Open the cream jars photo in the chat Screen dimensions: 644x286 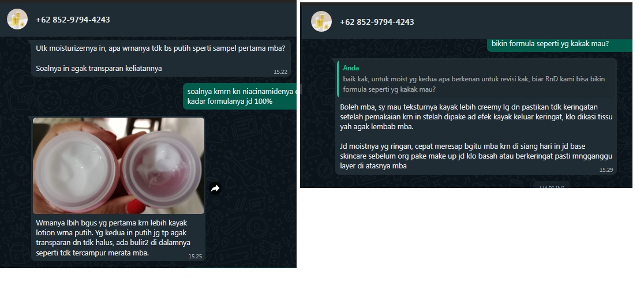119,165
